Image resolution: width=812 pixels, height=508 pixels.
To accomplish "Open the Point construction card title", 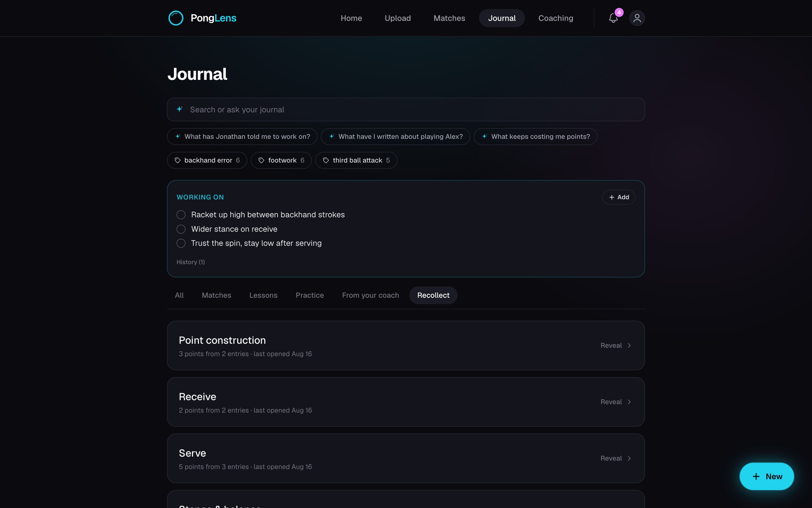I will coord(222,340).
